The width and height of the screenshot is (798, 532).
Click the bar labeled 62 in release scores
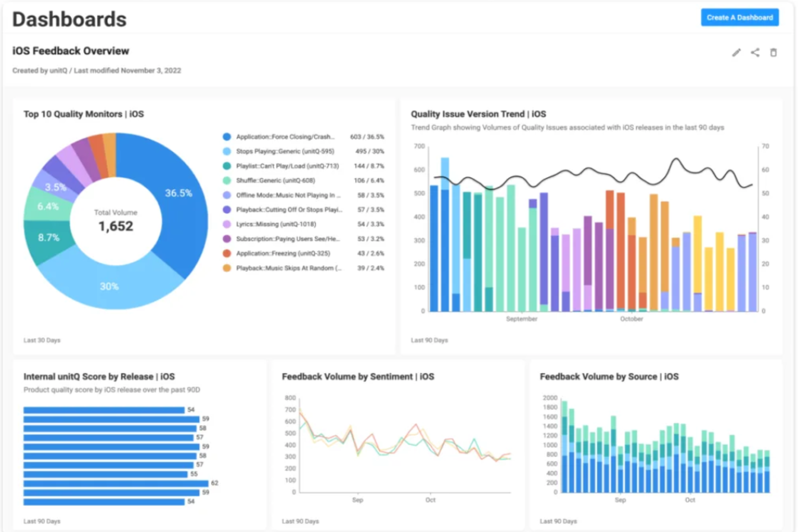click(x=116, y=483)
